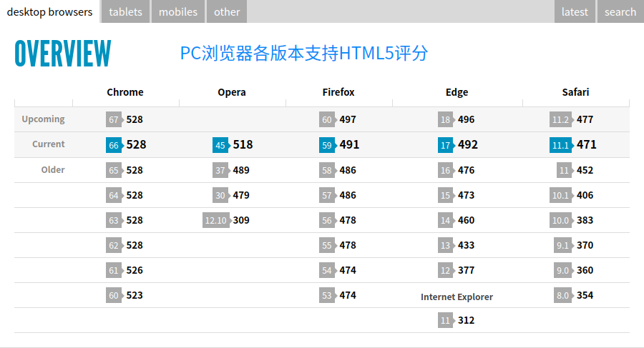Click the OVERVIEW heading
644x348 pixels.
pyautogui.click(x=63, y=54)
